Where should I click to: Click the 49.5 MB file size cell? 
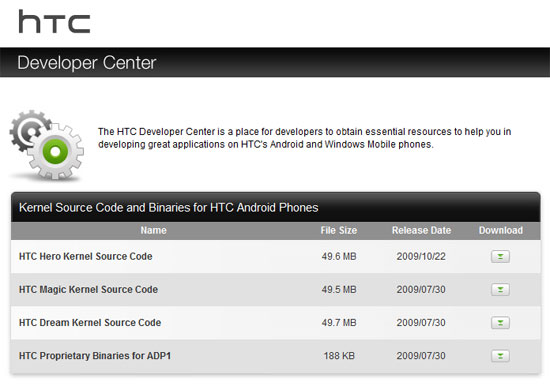339,290
